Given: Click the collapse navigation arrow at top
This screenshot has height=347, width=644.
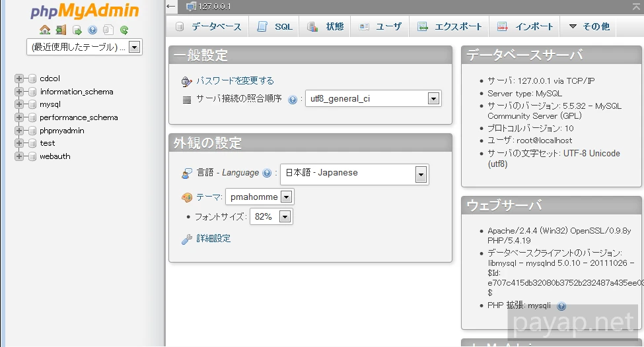Looking at the screenshot, I should [172, 7].
